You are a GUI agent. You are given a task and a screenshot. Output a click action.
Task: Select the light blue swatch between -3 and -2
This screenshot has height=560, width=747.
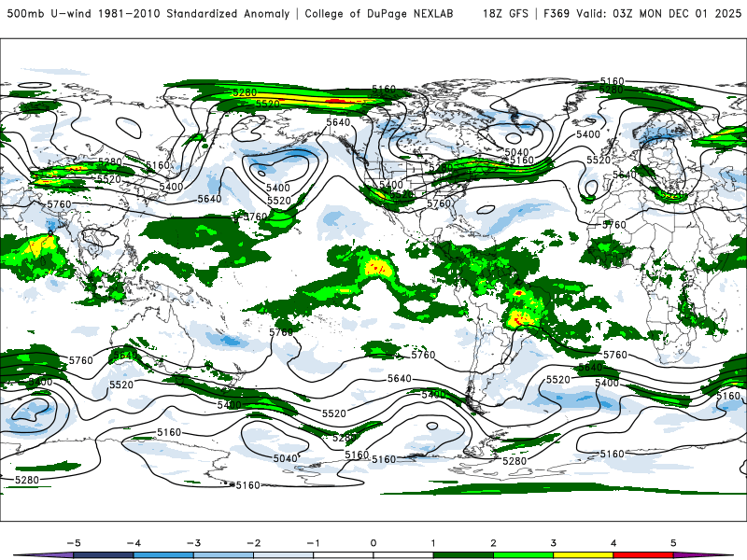[223, 555]
